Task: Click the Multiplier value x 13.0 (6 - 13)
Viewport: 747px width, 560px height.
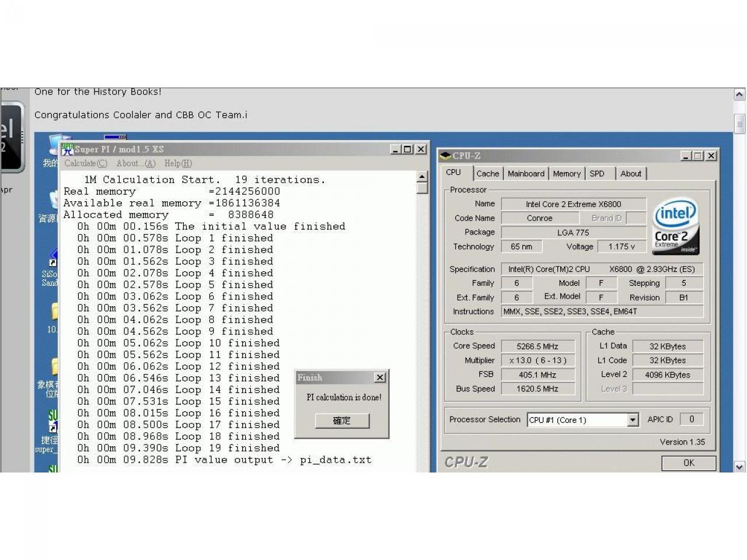Action: tap(538, 360)
